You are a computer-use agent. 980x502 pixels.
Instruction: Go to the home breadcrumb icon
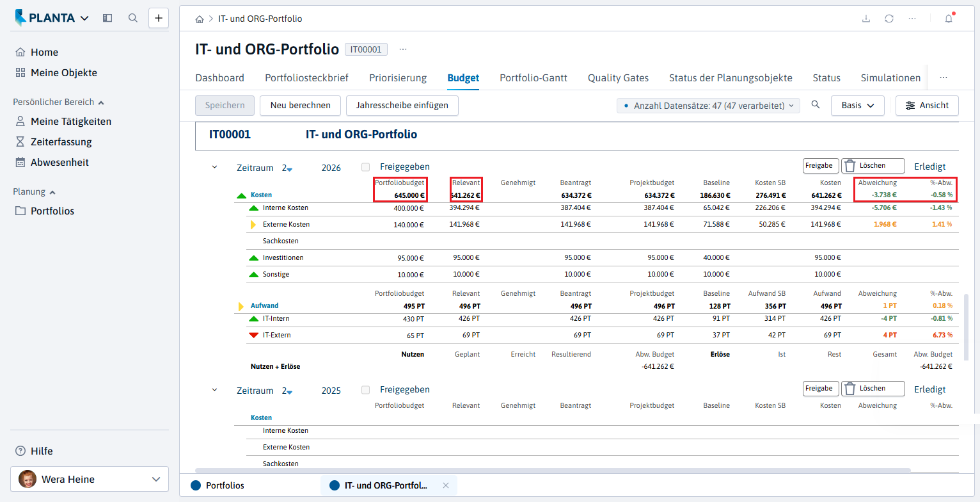coord(200,19)
